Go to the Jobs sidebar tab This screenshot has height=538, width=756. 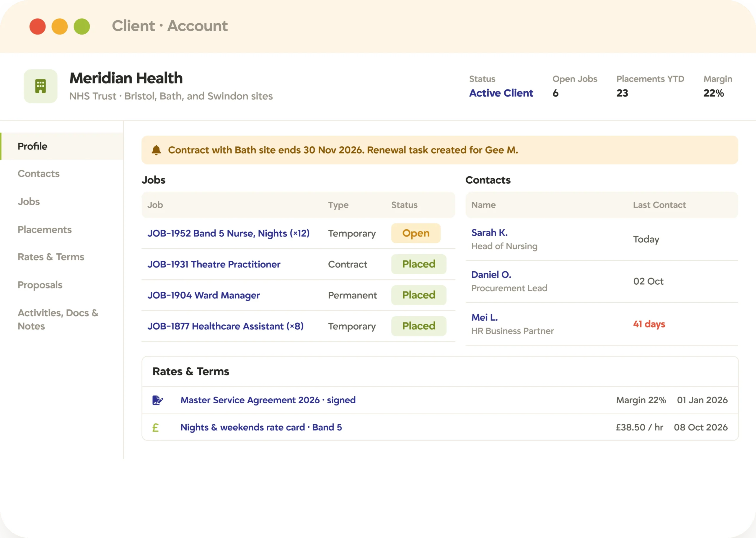(x=28, y=202)
